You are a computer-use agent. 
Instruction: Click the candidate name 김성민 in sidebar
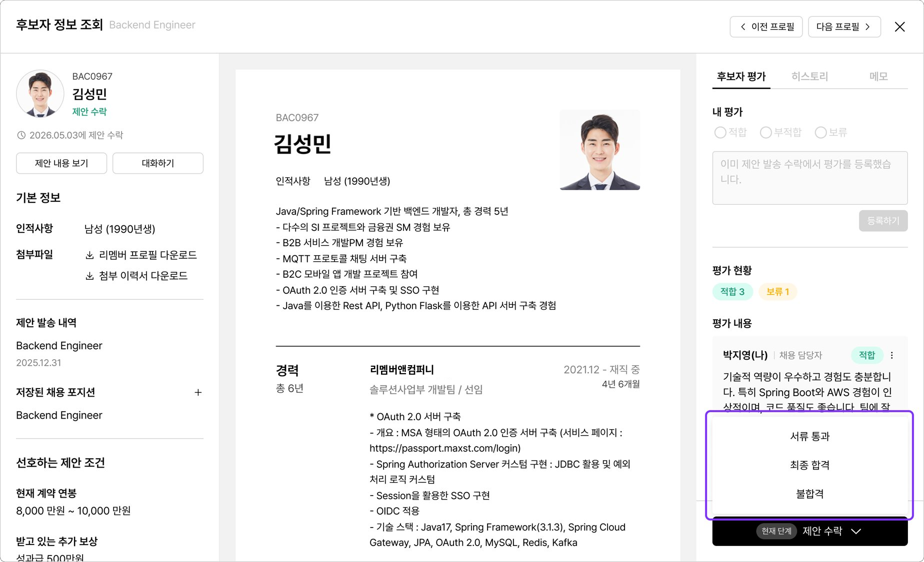(89, 94)
